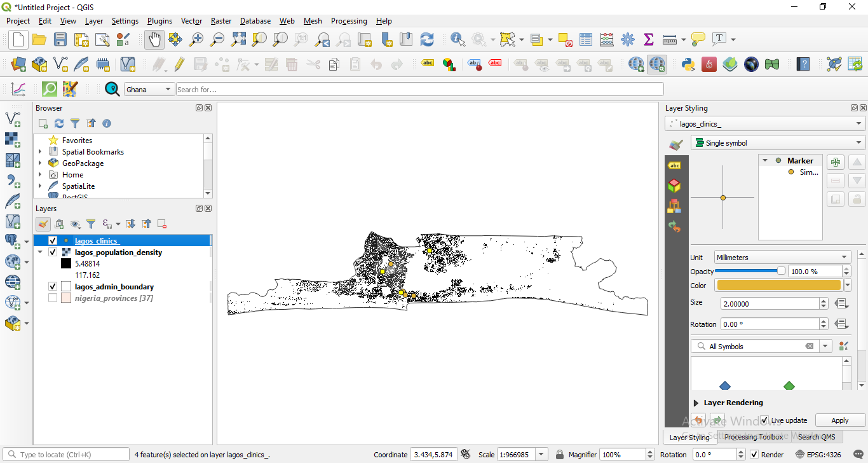Select the Pan Map hand tool
Image resolution: width=868 pixels, height=463 pixels.
point(154,39)
